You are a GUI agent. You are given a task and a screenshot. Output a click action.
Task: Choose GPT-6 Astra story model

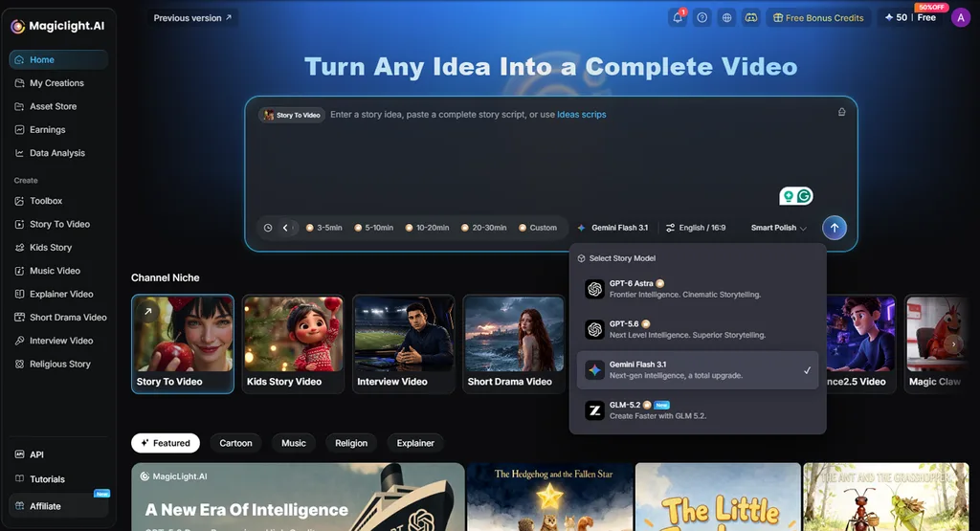pos(698,289)
